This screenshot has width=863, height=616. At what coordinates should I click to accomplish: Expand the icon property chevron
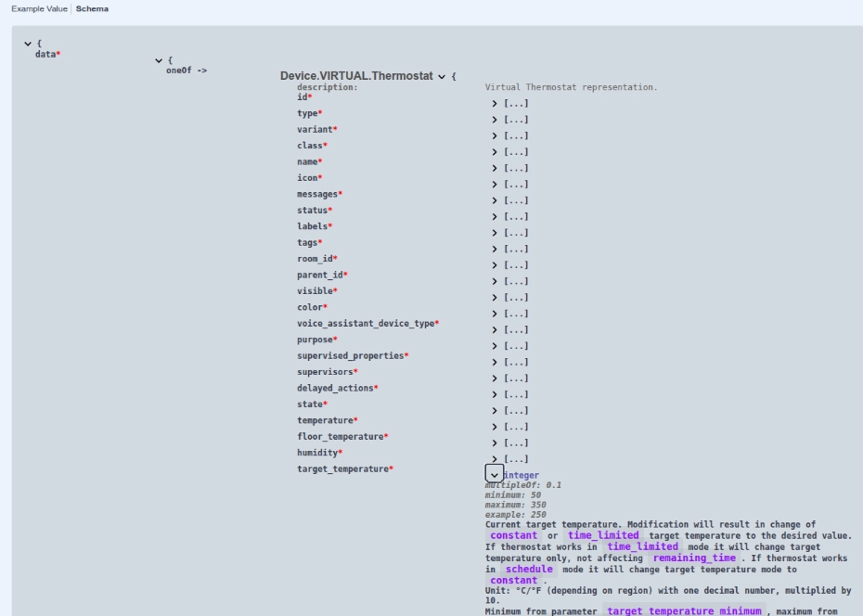point(495,185)
